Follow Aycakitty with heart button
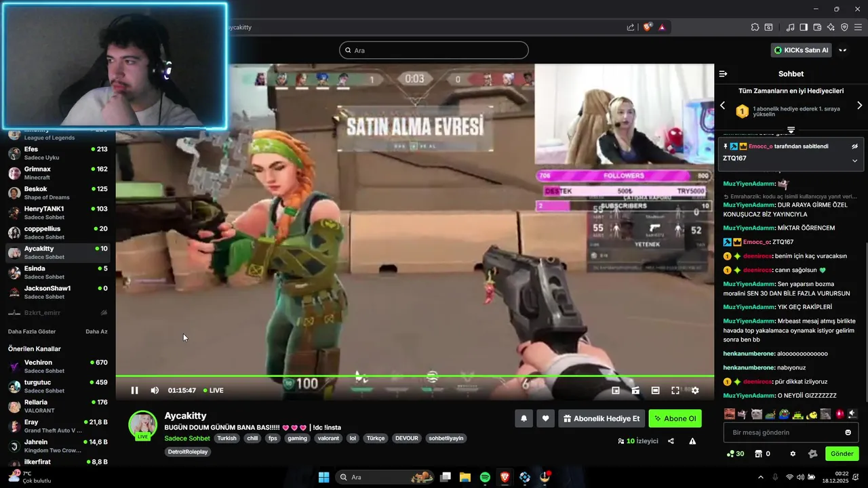Screen dimensions: 868x488 pyautogui.click(x=545, y=419)
